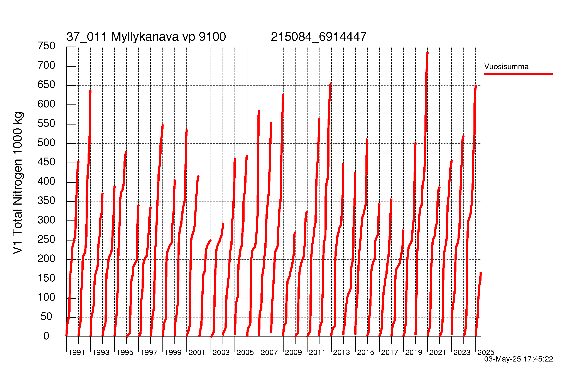Click x-axis year label 1999
The height and width of the screenshot is (370, 588).
tap(173, 353)
